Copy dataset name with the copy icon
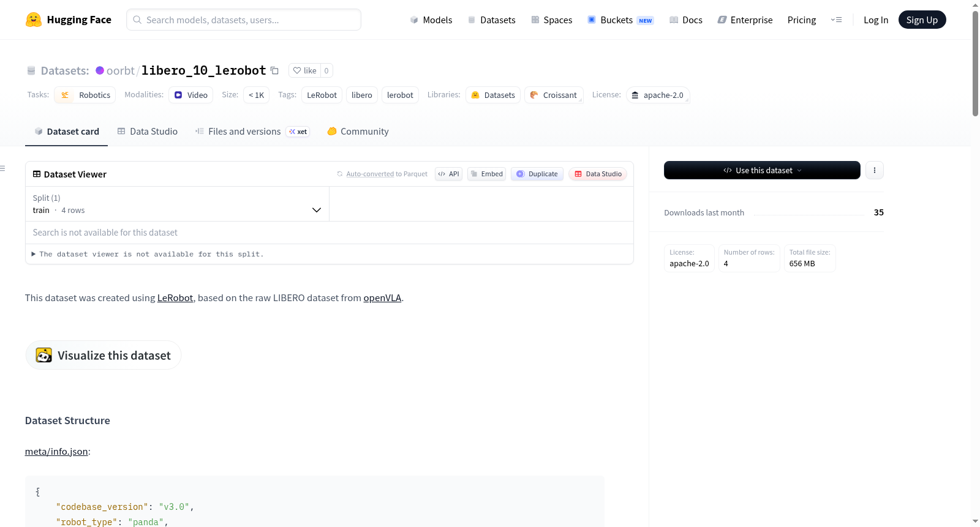 [274, 71]
